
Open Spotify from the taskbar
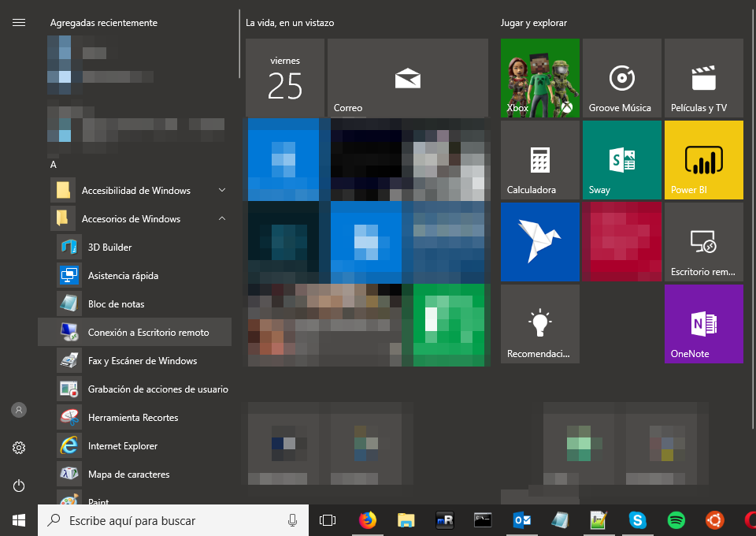[676, 520]
